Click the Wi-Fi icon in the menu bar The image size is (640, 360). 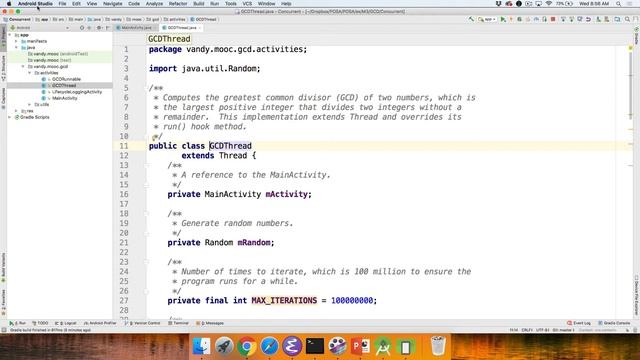point(549,4)
